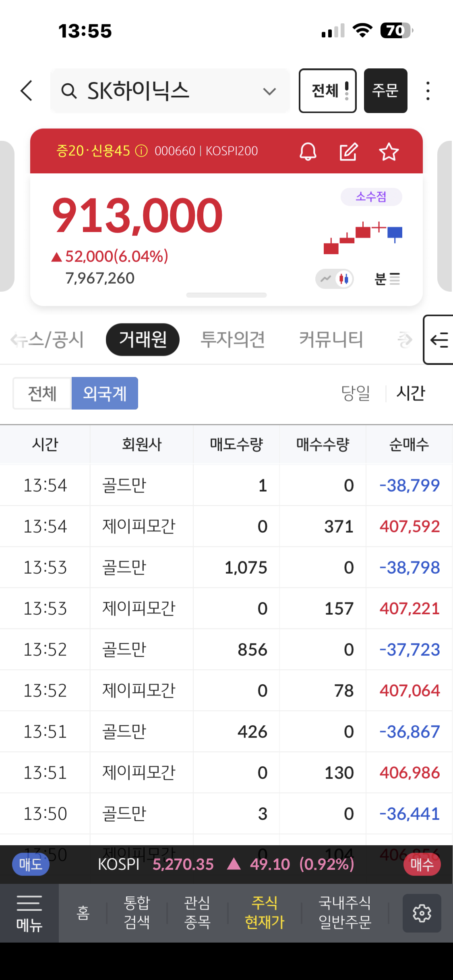Open the settings gear icon
Viewport: 453px width, 980px height.
[422, 913]
